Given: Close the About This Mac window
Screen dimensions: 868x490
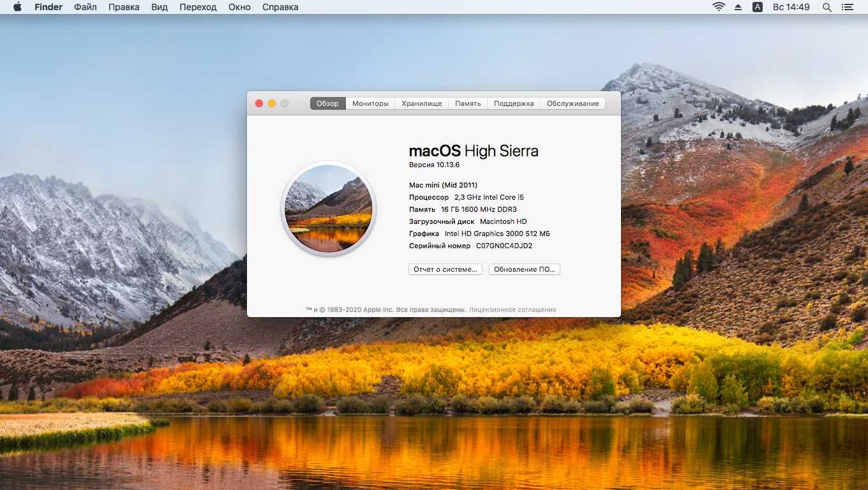Looking at the screenshot, I should (259, 103).
